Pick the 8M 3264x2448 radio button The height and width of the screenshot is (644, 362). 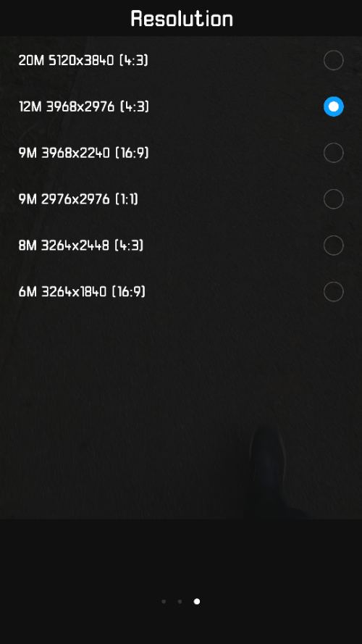(x=333, y=246)
